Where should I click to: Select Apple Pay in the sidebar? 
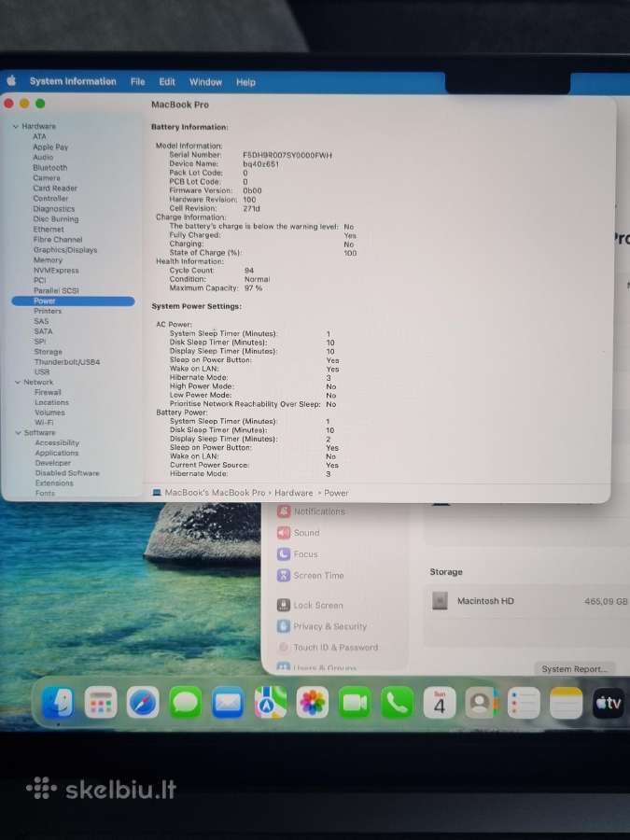(x=50, y=147)
